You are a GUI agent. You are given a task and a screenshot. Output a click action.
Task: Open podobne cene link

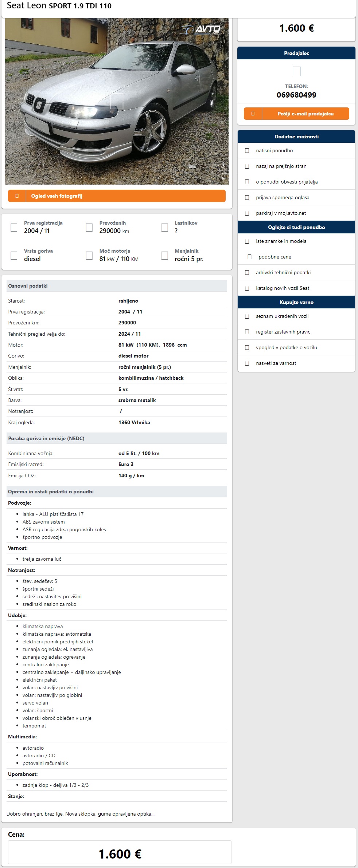(275, 257)
